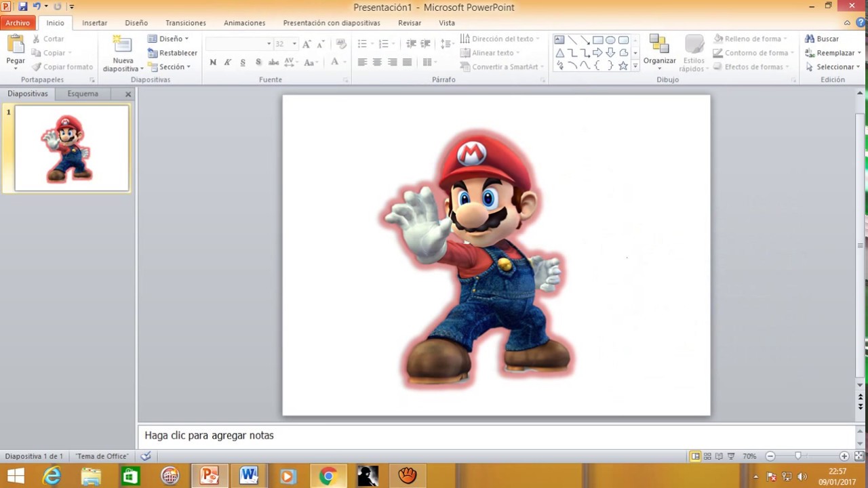This screenshot has height=488, width=868.
Task: Decrease list indent level
Action: [411, 44]
